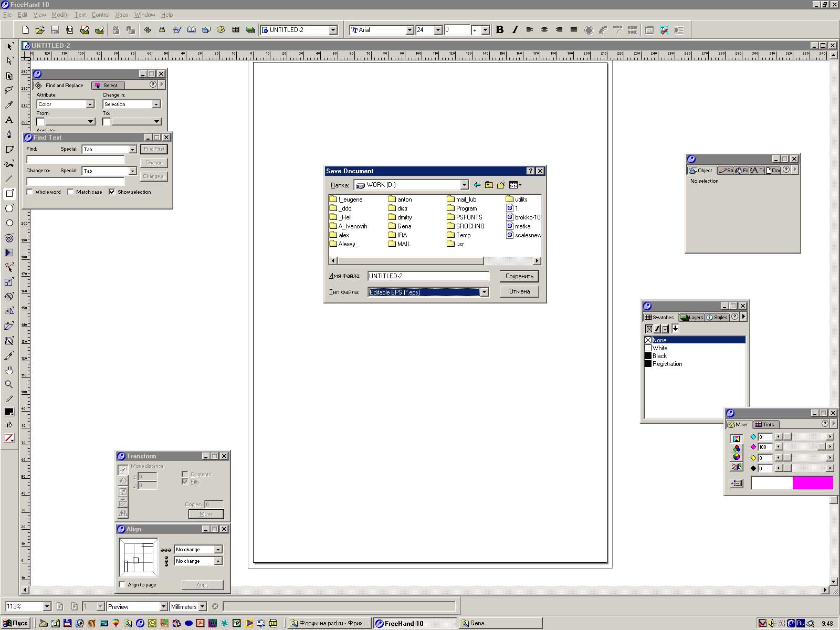
Task: Open the Attribute Color dropdown
Action: (x=90, y=104)
